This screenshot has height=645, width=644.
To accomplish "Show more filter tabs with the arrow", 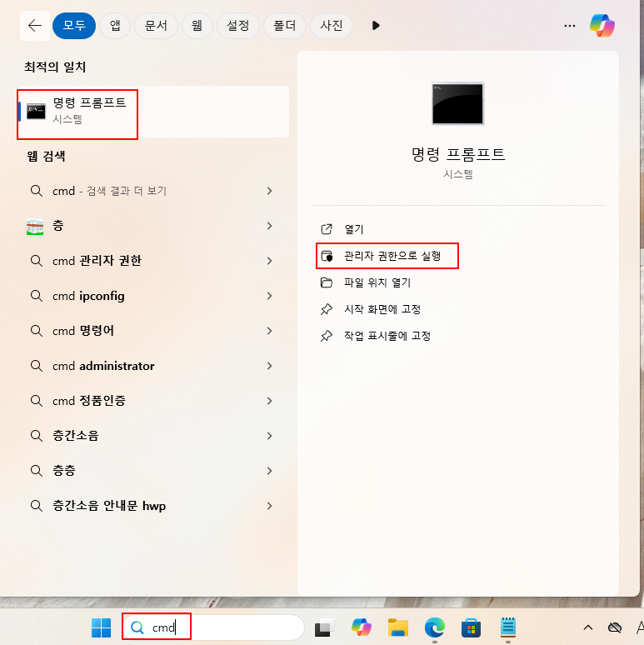I will tap(376, 26).
